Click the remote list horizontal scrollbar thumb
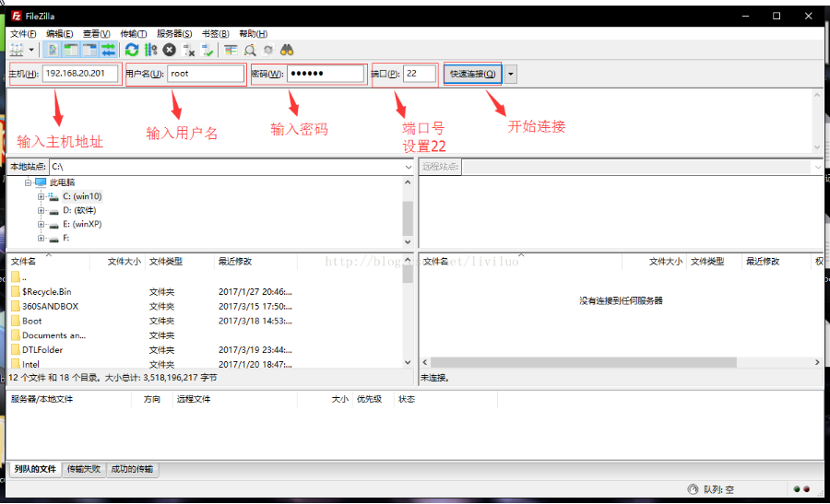The width and height of the screenshot is (830, 504). point(584,362)
